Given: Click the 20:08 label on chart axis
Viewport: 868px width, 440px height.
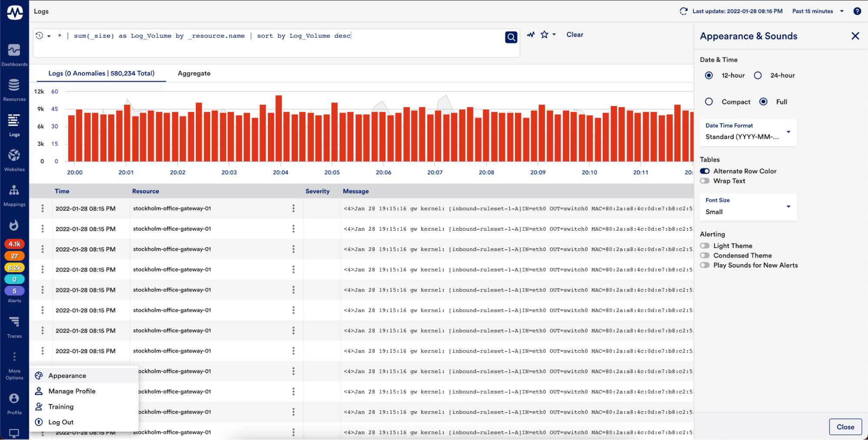Looking at the screenshot, I should pos(486,172).
